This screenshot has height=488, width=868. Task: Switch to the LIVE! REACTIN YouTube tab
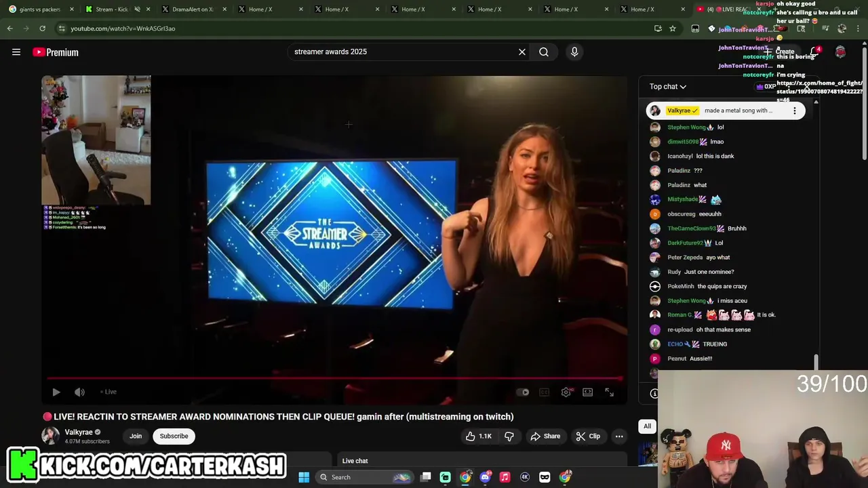727,9
